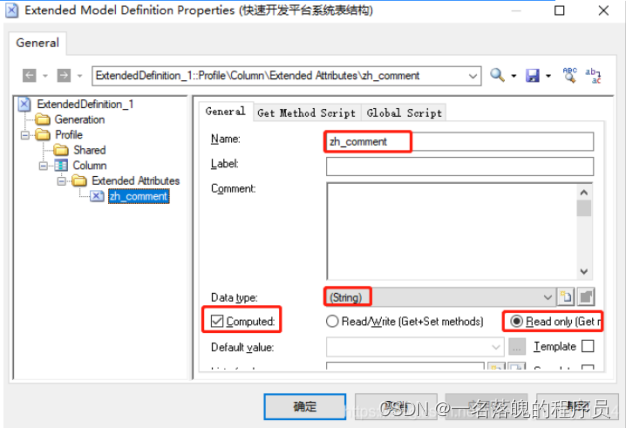Click the back navigation arrow icon

point(29,75)
